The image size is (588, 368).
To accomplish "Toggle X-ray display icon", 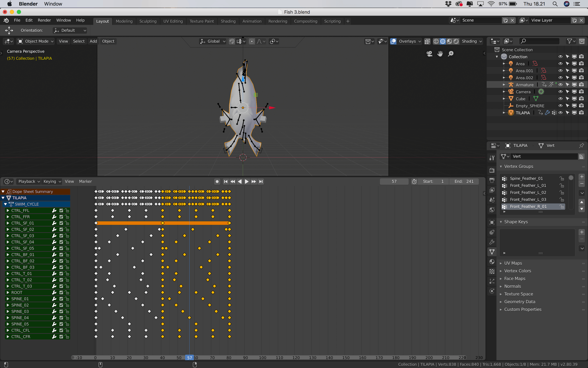I will [427, 41].
